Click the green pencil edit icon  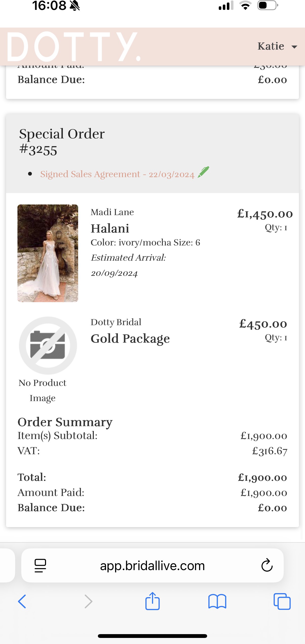click(203, 172)
